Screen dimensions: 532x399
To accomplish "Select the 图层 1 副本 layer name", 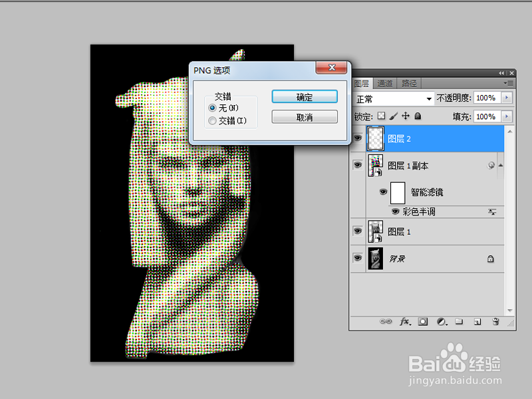I will (x=408, y=166).
